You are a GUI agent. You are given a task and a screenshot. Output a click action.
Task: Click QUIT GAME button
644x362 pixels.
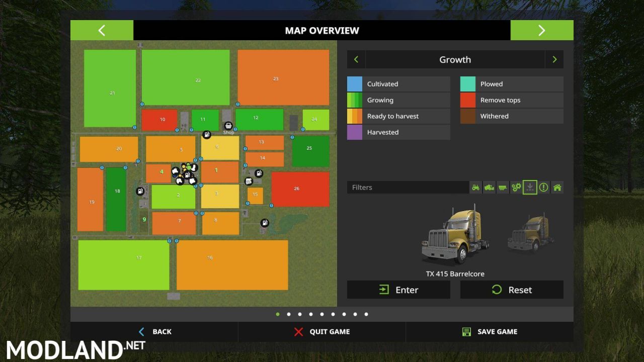pos(322,332)
